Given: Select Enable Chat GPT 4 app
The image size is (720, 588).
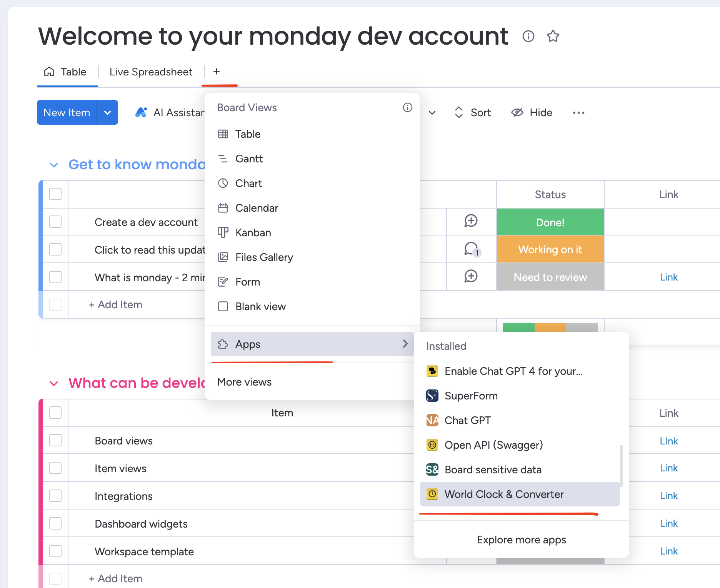Looking at the screenshot, I should [x=520, y=371].
